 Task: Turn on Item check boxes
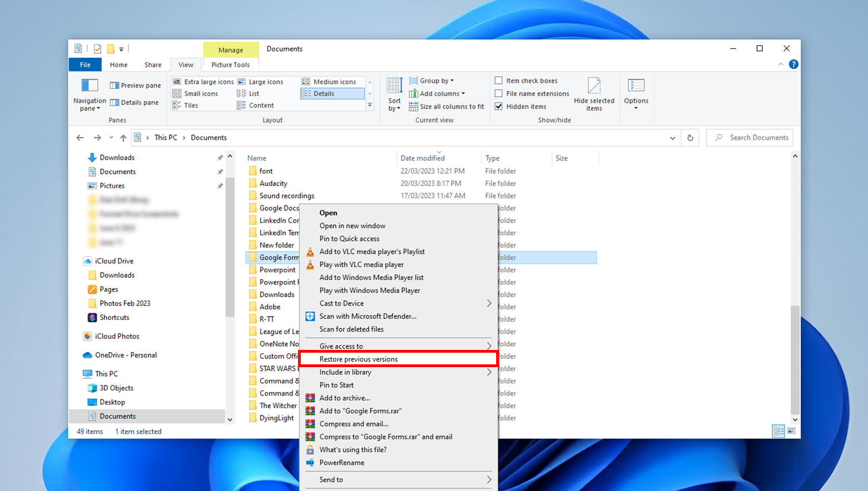click(498, 80)
